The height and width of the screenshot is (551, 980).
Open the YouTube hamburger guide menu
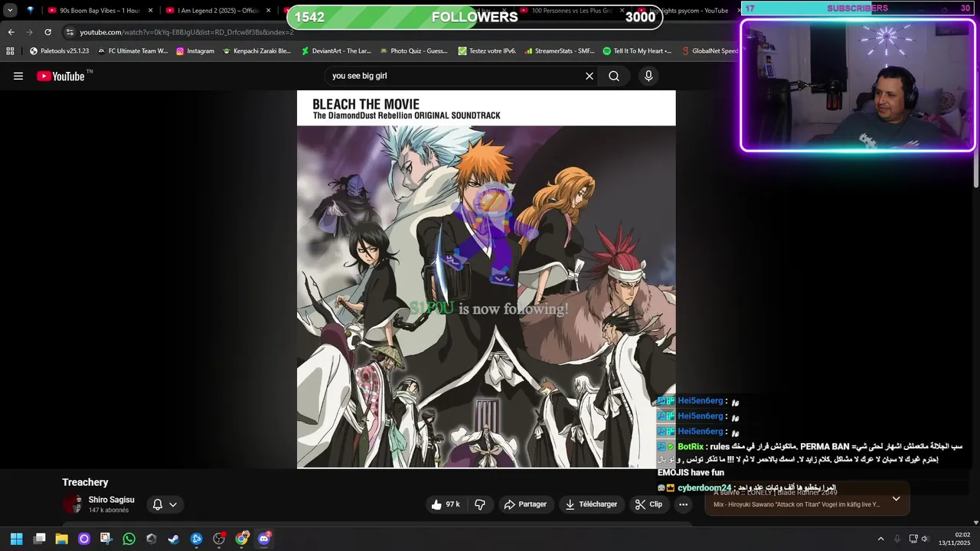18,76
